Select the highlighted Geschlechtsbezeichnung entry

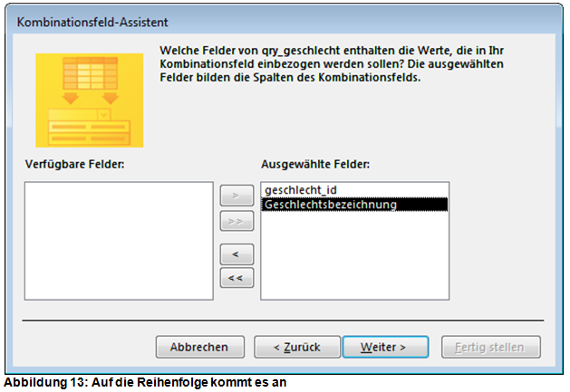point(330,205)
